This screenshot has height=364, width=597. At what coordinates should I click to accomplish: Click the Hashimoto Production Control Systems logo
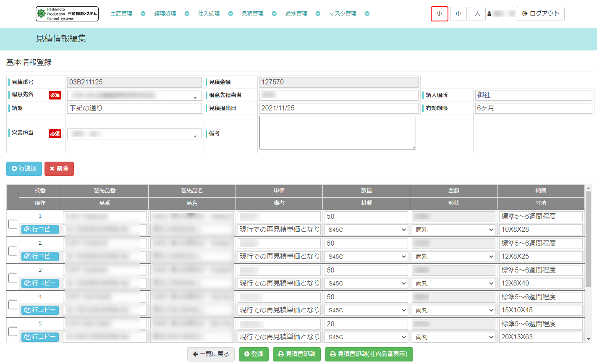coord(67,14)
